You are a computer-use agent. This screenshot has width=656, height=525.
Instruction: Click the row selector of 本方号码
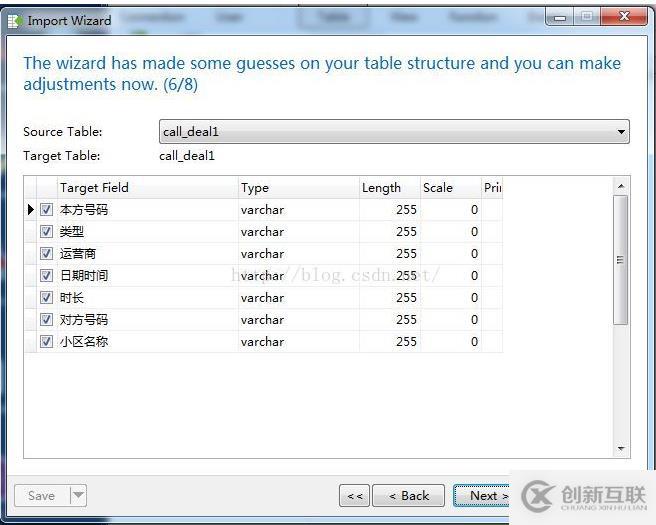click(31, 210)
